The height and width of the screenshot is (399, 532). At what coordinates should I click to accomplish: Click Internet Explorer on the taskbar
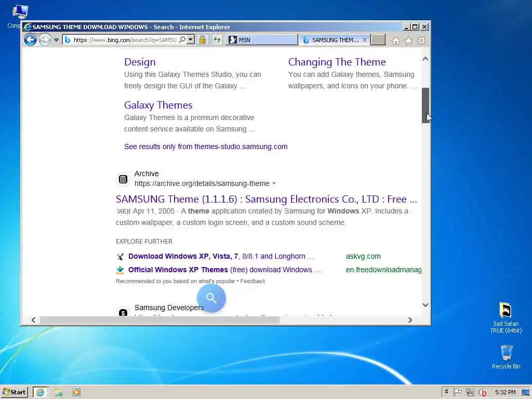(x=41, y=392)
